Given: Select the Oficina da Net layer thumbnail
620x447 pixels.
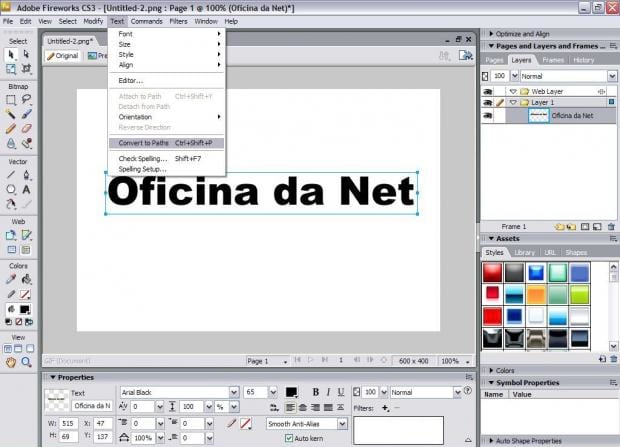Looking at the screenshot, I should [539, 116].
